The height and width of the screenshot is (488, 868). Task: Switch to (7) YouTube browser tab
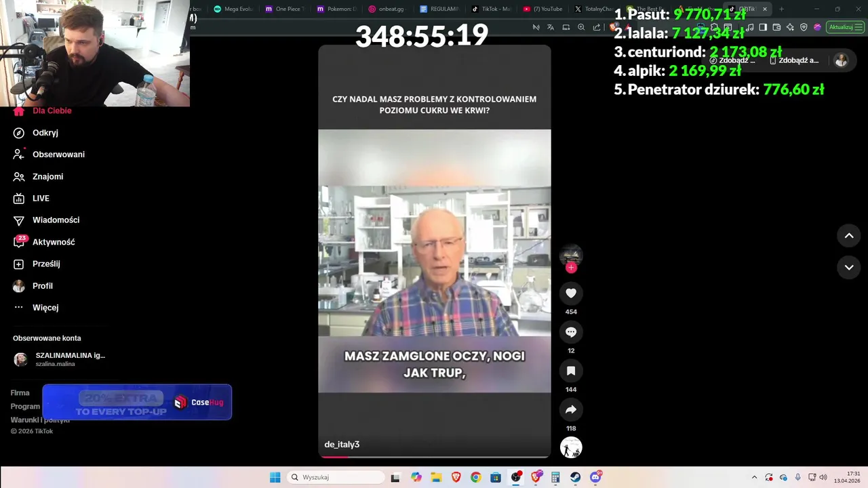coord(542,9)
